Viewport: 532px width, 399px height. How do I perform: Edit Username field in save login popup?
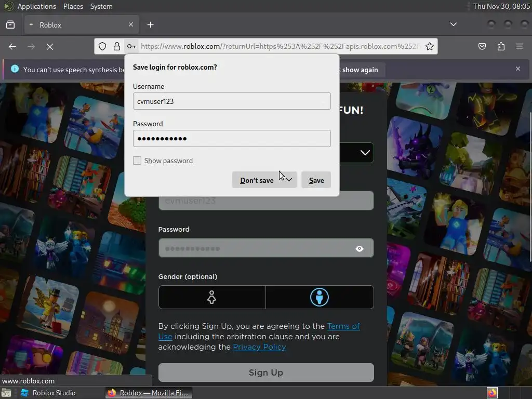click(x=232, y=101)
